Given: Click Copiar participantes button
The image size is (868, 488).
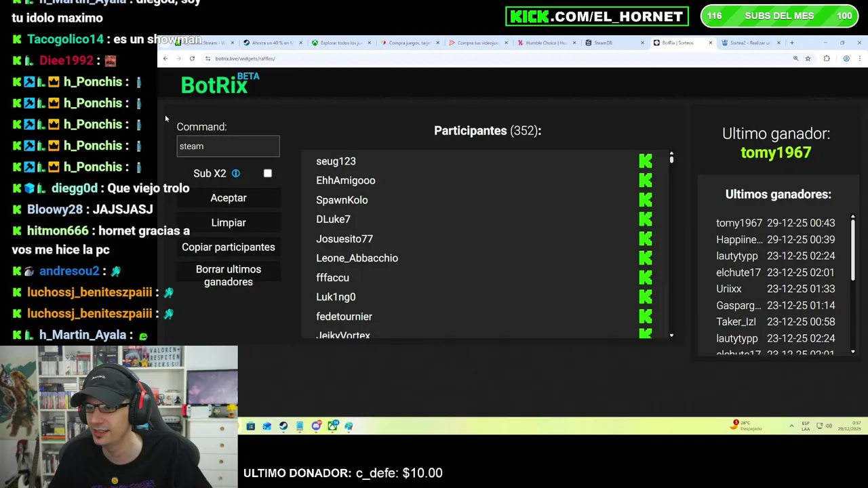Looking at the screenshot, I should click(x=229, y=247).
